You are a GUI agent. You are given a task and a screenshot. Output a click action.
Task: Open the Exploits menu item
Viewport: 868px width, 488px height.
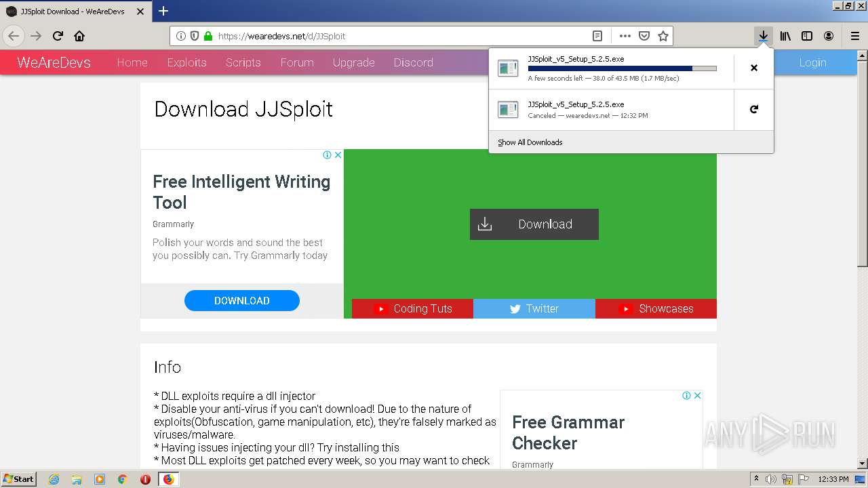pos(186,62)
